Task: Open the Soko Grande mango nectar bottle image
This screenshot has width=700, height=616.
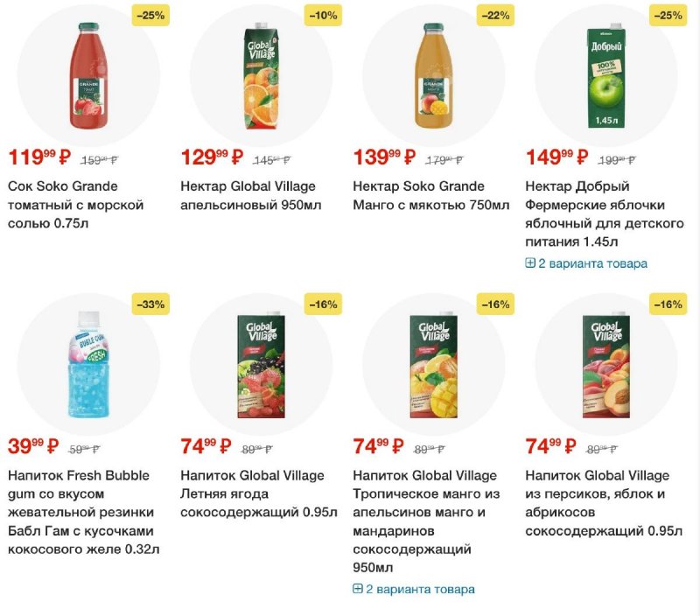Action: point(433,75)
